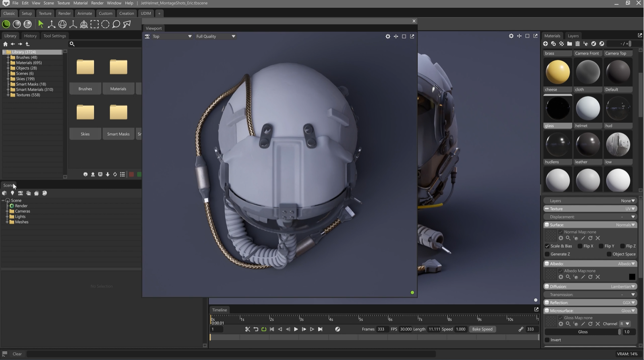Click the Bake Speed button
The image size is (644, 360).
482,329
